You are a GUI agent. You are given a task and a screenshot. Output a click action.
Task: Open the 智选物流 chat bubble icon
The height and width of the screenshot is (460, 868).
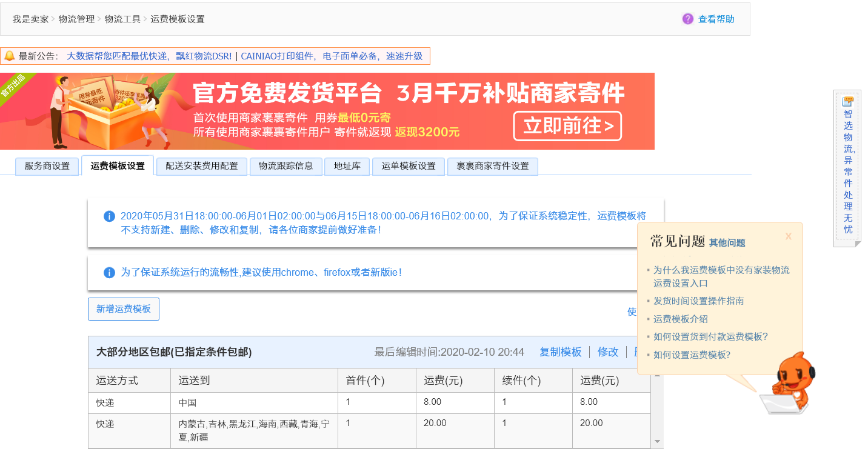tap(847, 101)
